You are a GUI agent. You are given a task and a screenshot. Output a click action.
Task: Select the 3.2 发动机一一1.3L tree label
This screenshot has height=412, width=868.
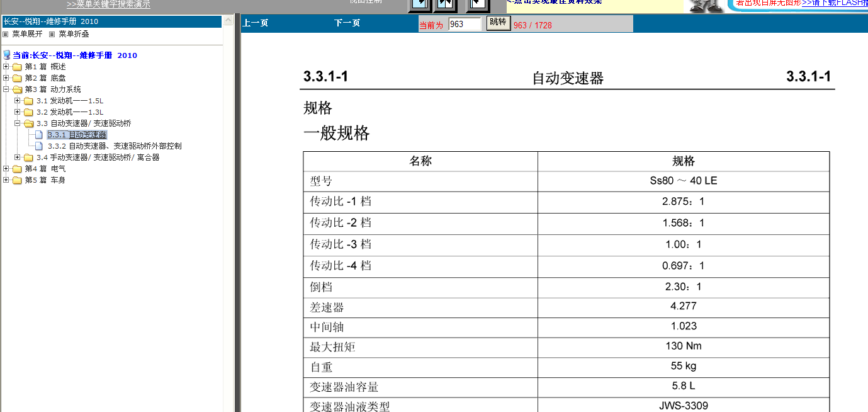tap(70, 112)
